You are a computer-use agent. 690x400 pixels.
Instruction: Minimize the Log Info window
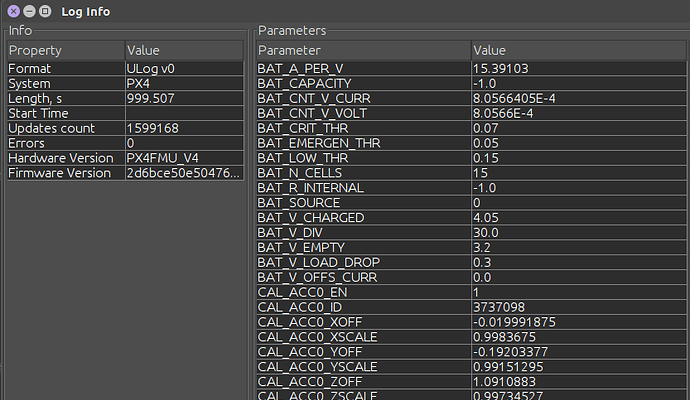coord(29,11)
